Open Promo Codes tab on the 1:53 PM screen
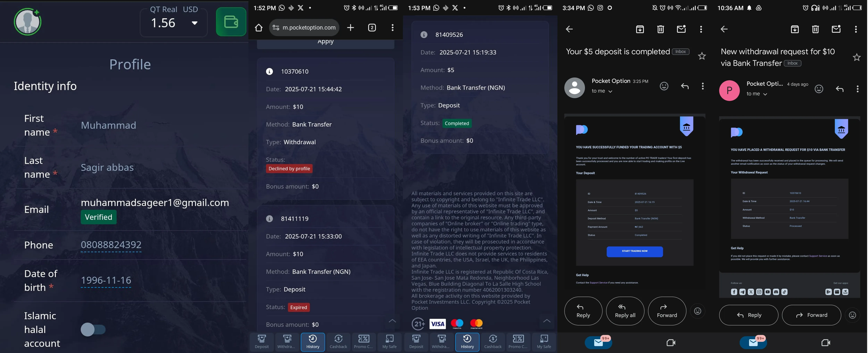Image resolution: width=868 pixels, height=353 pixels. [518, 342]
